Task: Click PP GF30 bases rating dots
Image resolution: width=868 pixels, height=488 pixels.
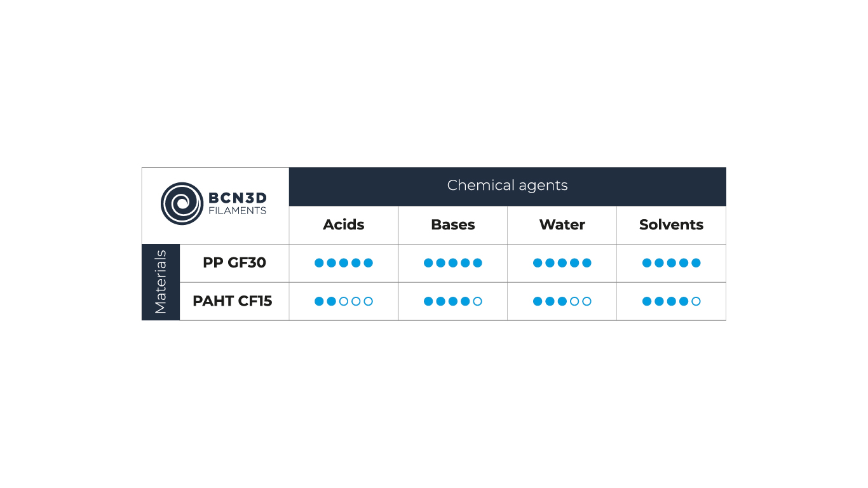Action: tap(453, 263)
